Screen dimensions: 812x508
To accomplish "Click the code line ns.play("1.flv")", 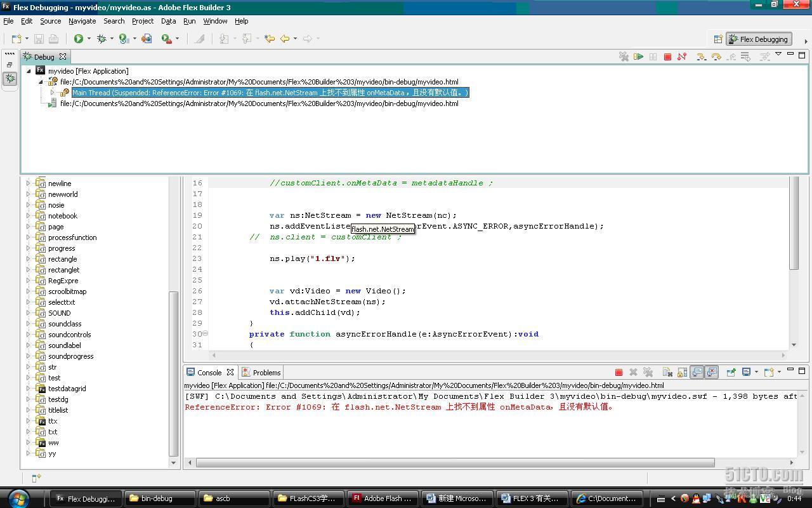I will [312, 258].
